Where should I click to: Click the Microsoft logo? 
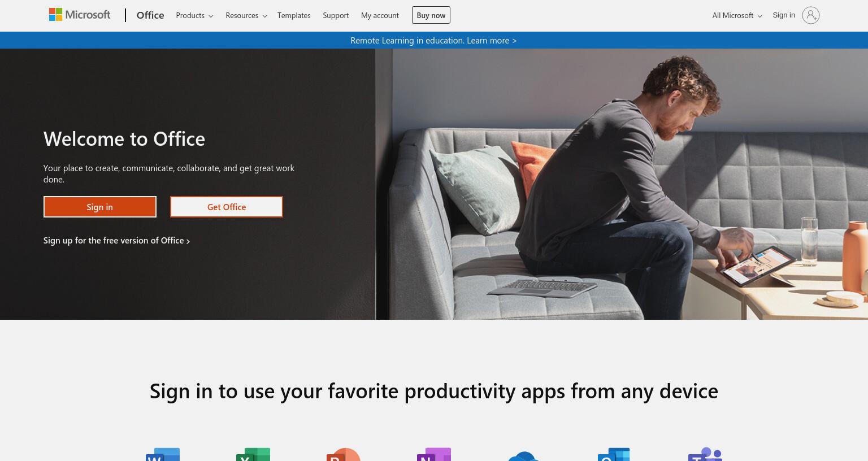pyautogui.click(x=80, y=15)
